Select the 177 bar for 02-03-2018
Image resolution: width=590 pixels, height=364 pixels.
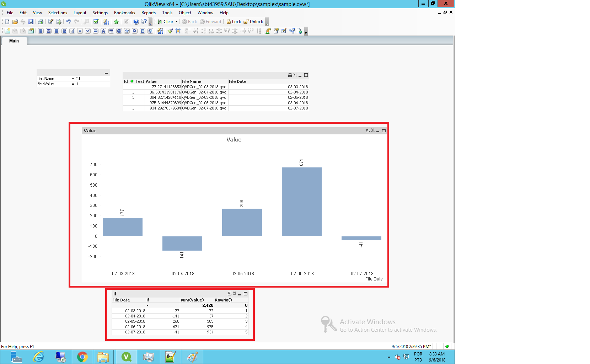click(x=123, y=227)
